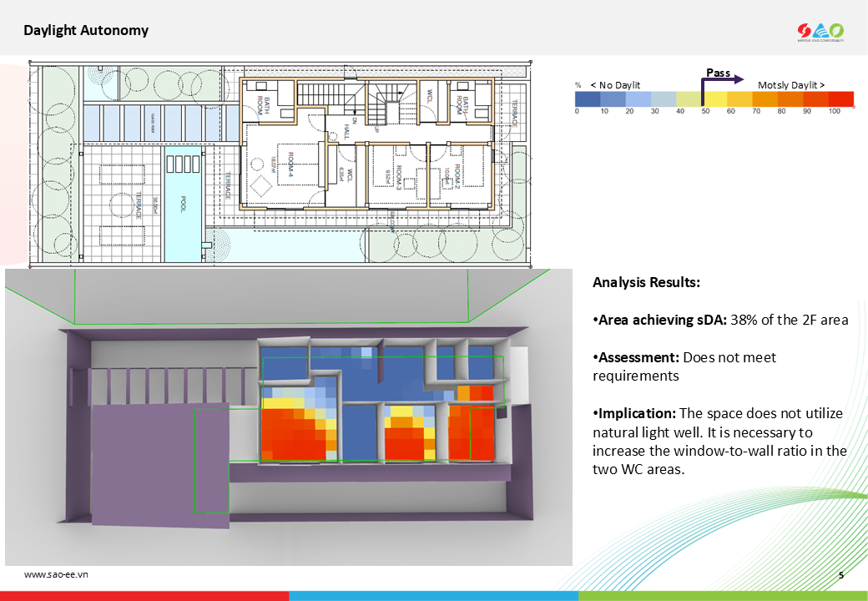Click the red 100% legend swatch
Viewport: 868px width, 601px height.
(x=840, y=99)
